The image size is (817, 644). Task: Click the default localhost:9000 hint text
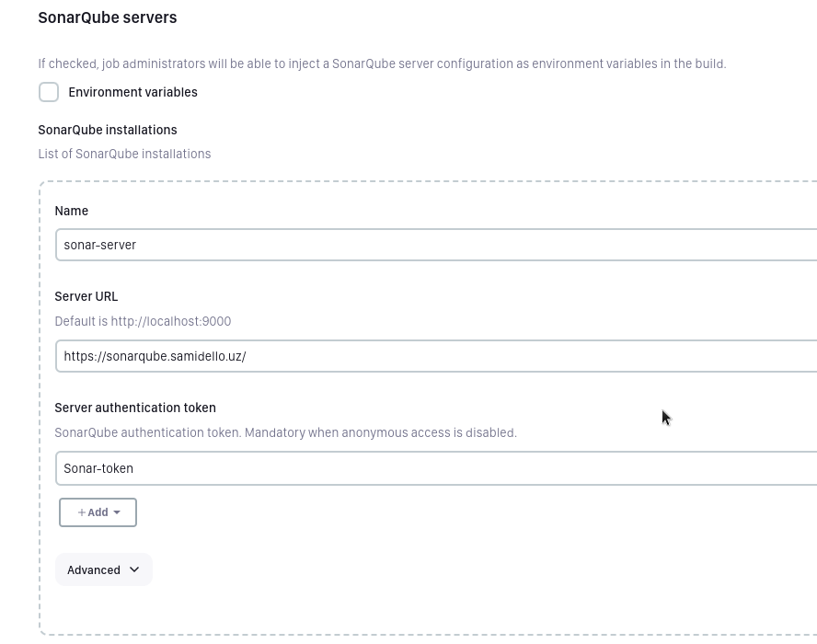point(143,321)
